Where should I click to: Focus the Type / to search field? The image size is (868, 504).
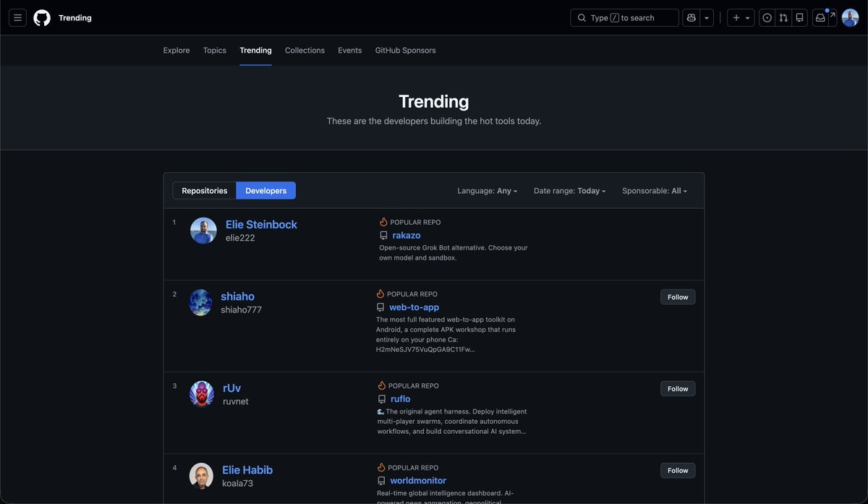tap(624, 17)
